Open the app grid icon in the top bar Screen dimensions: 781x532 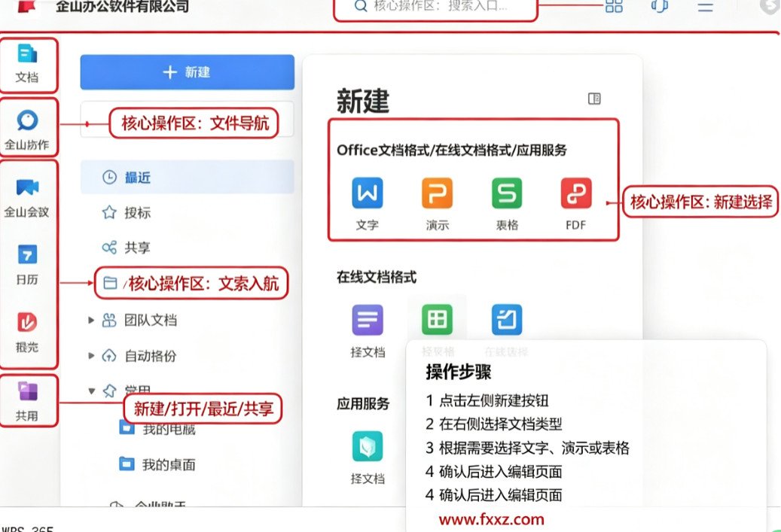pyautogui.click(x=614, y=6)
